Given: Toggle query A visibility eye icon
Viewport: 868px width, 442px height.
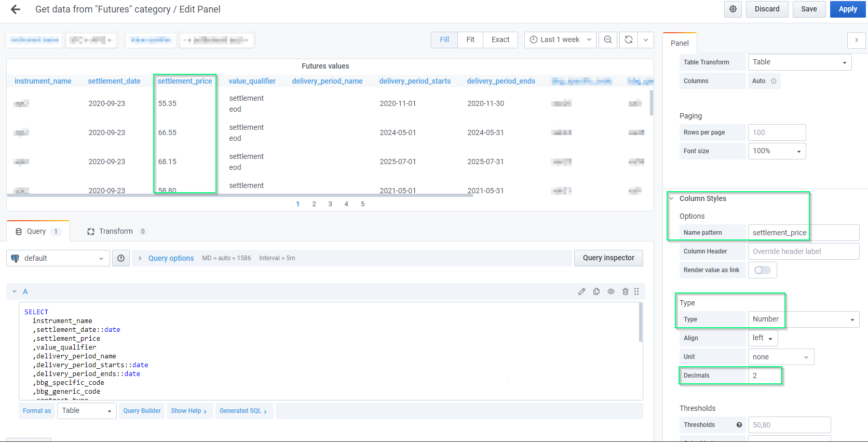Looking at the screenshot, I should coord(611,291).
